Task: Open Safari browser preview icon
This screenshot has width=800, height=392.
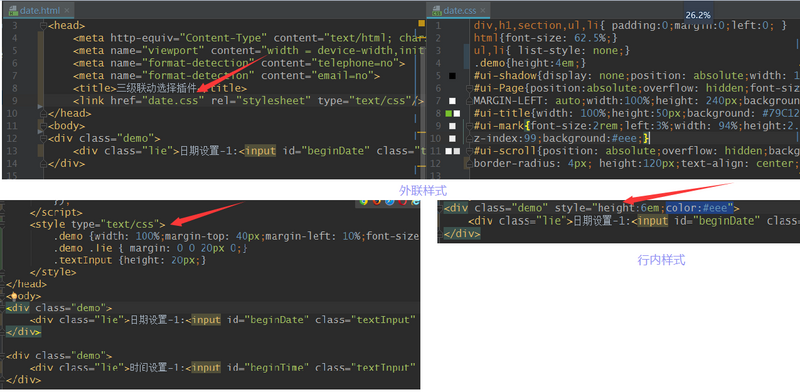Action: point(390,202)
